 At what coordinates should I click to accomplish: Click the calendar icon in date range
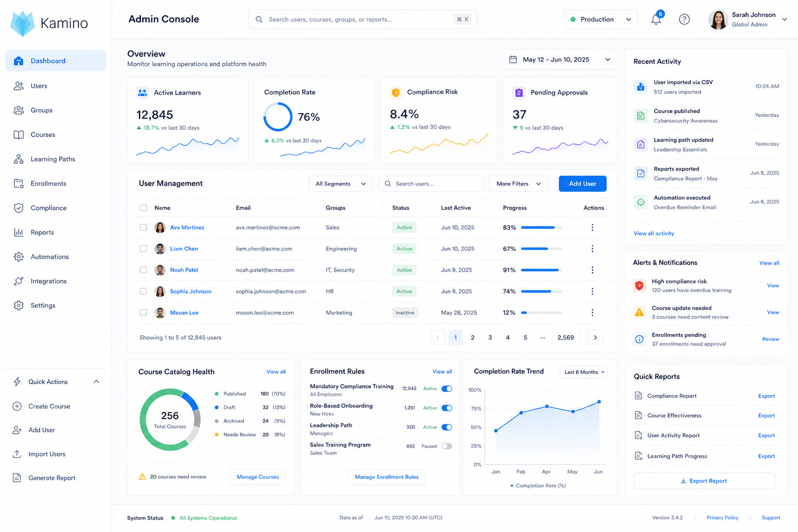point(513,60)
